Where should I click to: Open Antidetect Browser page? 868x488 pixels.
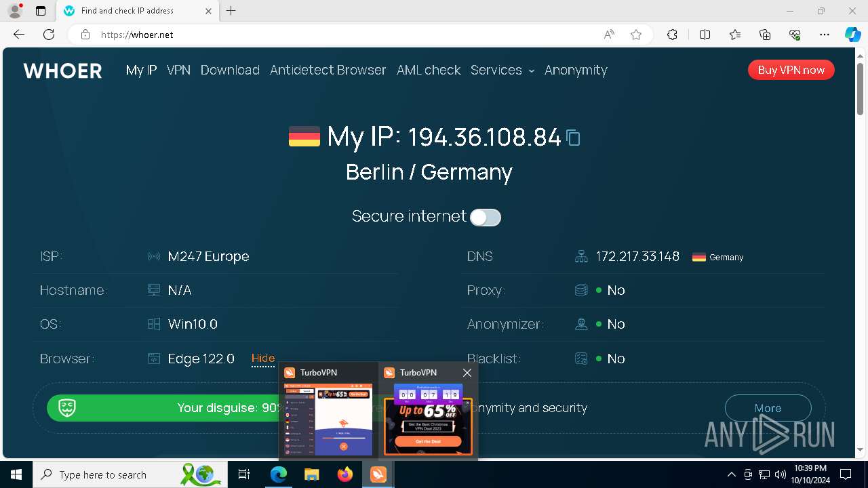328,70
